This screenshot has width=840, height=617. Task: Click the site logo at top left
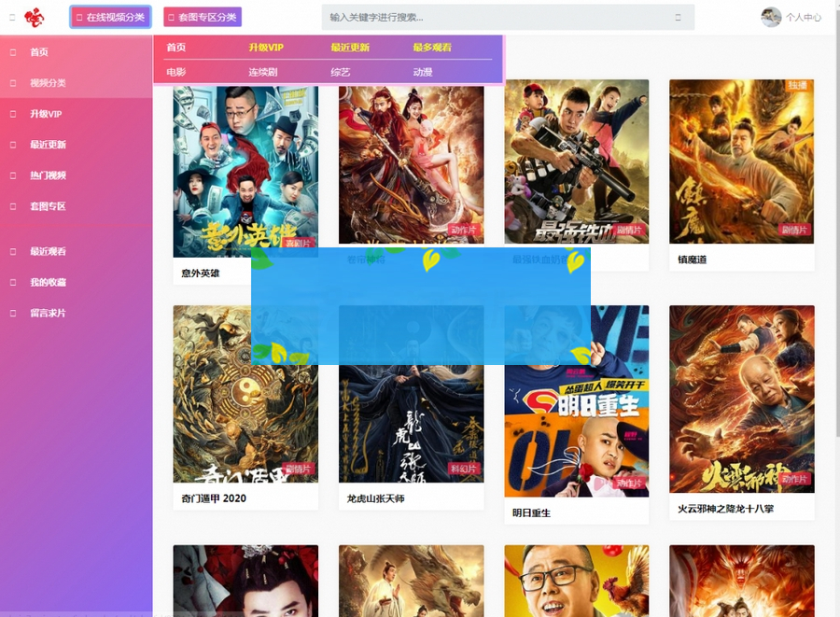coord(34,16)
